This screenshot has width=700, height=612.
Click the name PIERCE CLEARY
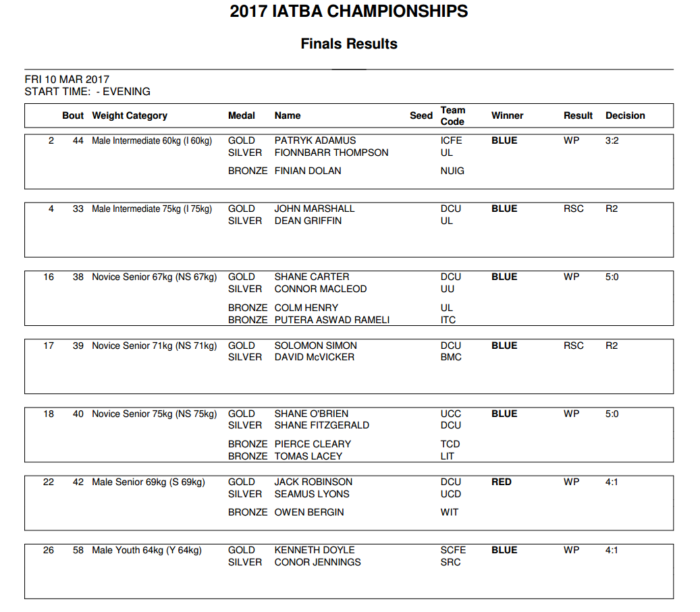tap(313, 444)
